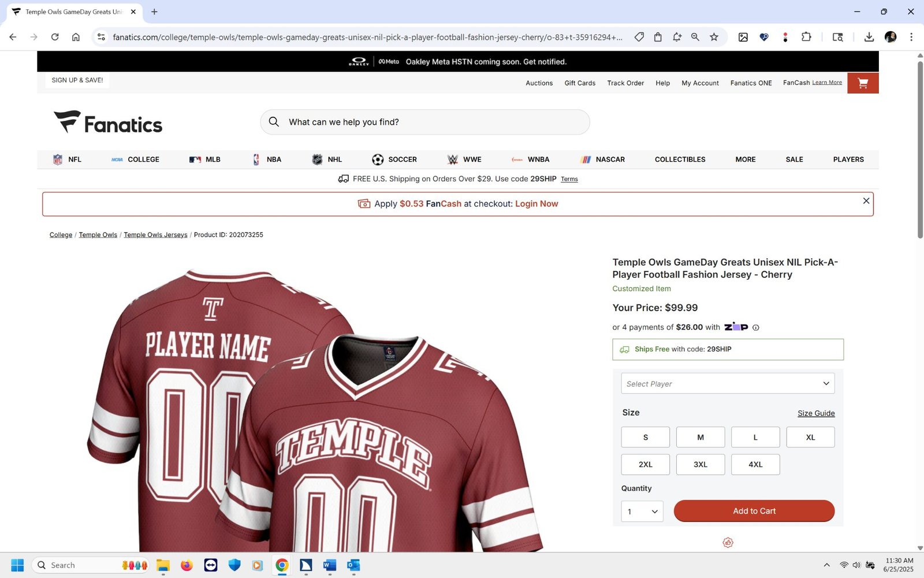Select size XL
This screenshot has height=578, width=924.
(x=810, y=438)
